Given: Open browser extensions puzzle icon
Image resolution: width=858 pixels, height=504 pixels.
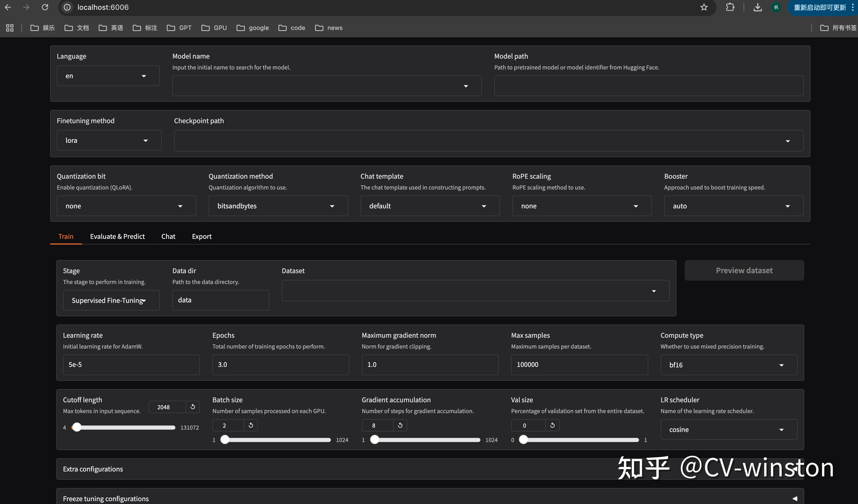Looking at the screenshot, I should 730,7.
